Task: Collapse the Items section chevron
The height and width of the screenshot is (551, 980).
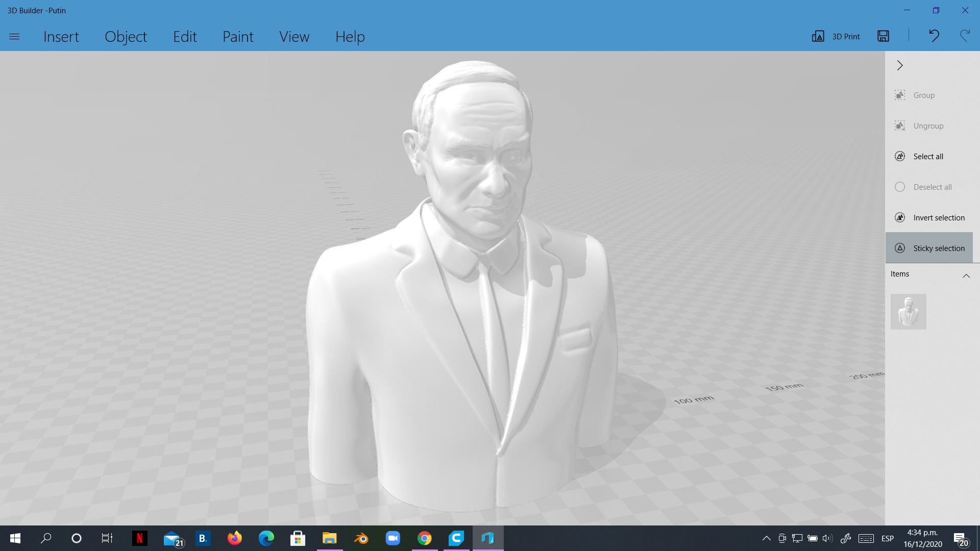Action: pos(966,275)
